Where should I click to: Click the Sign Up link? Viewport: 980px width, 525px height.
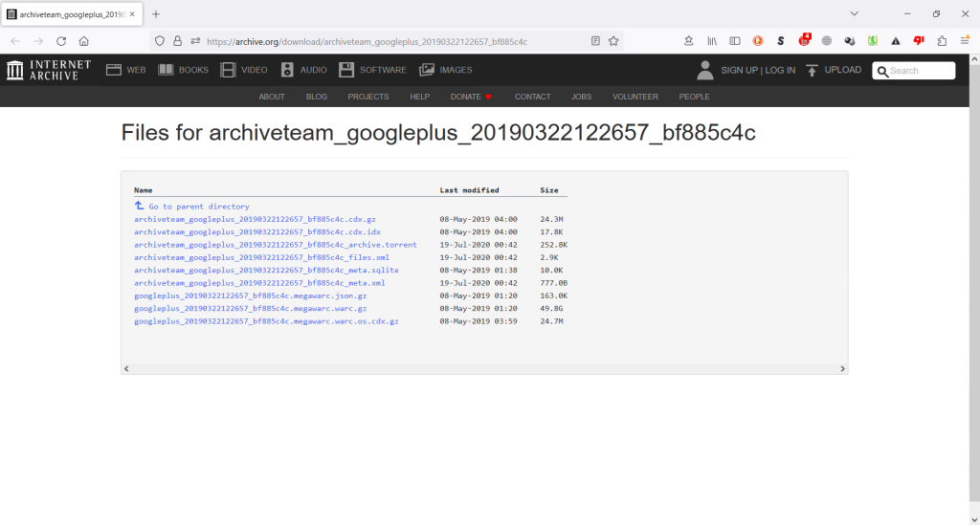coord(740,71)
